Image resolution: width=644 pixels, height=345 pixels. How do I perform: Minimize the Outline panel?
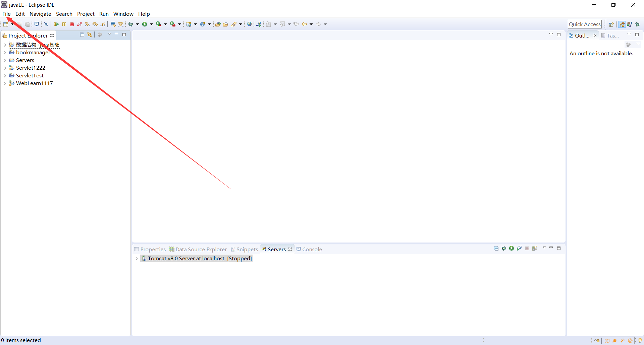click(x=629, y=34)
